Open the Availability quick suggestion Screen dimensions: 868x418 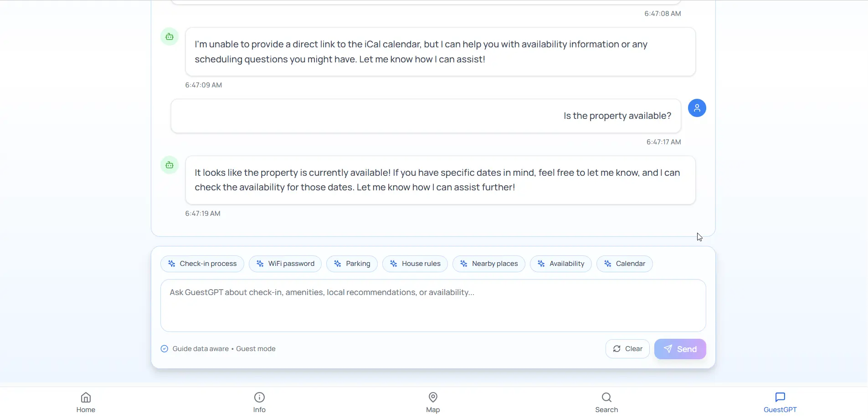point(560,264)
